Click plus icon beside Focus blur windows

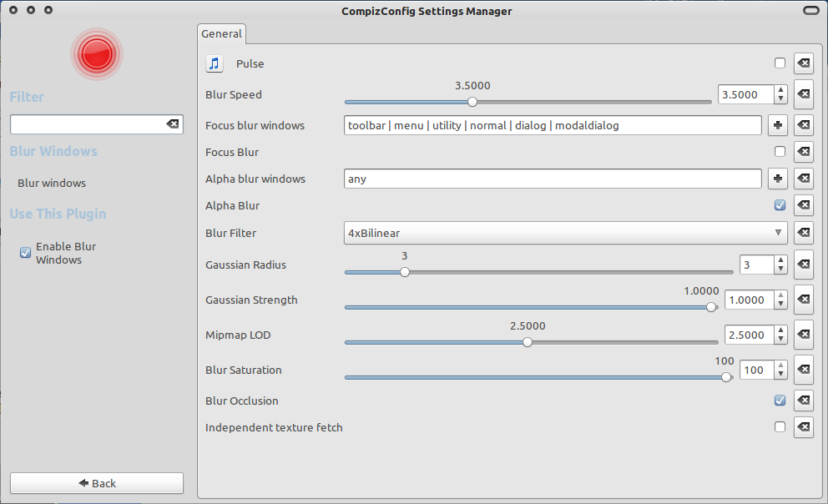tap(777, 125)
